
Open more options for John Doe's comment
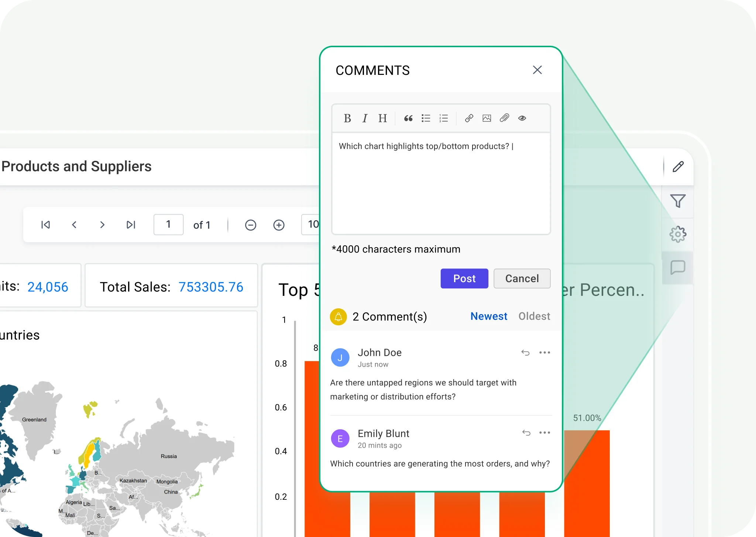[544, 353]
